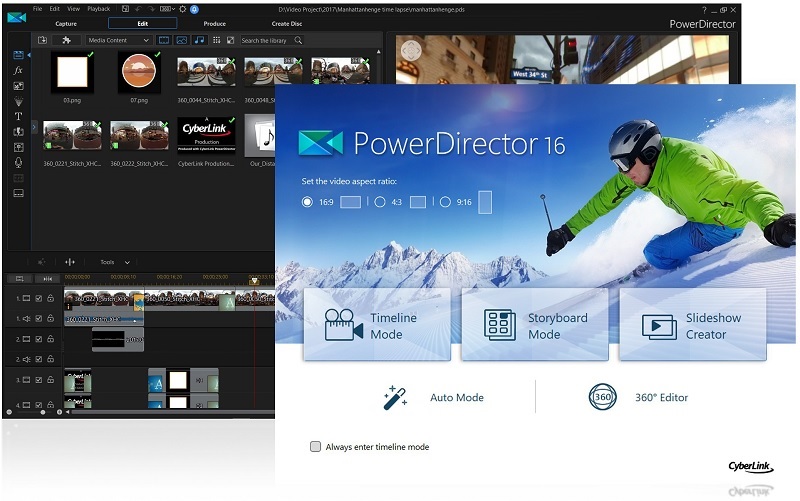
Task: Open the preview quality dropdown in top bar
Action: click(x=167, y=9)
